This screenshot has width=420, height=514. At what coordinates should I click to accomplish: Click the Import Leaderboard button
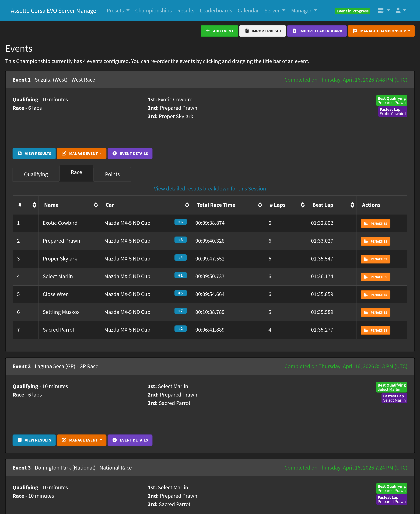click(317, 31)
